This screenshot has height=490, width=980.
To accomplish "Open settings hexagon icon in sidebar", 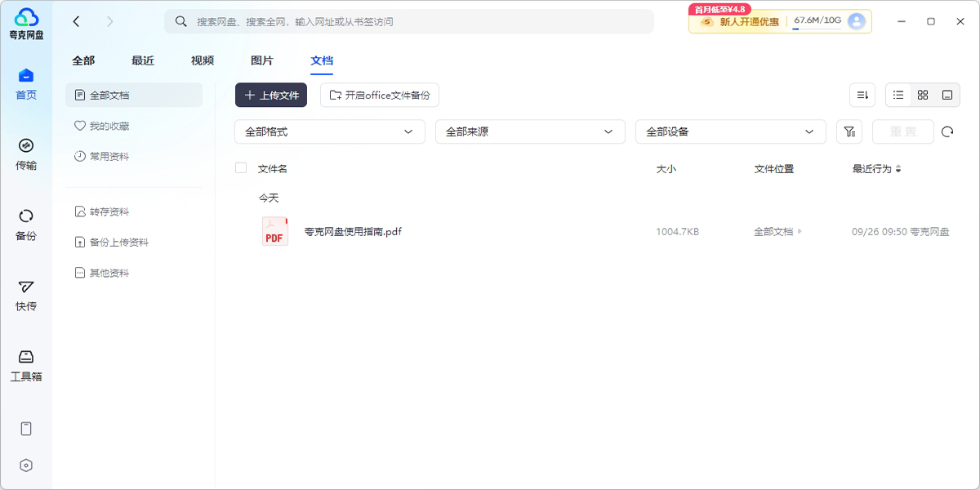I will [26, 465].
